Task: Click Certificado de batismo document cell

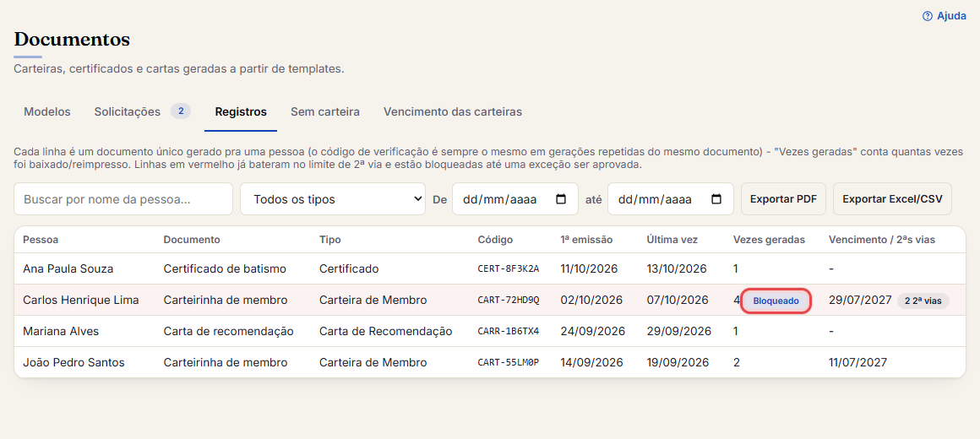Action: pos(225,268)
